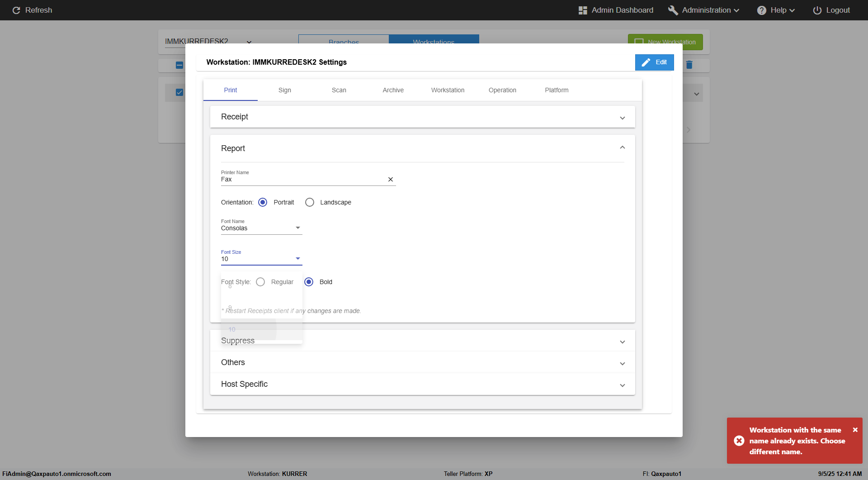Switch to the Platform tab
868x480 pixels.
(557, 90)
